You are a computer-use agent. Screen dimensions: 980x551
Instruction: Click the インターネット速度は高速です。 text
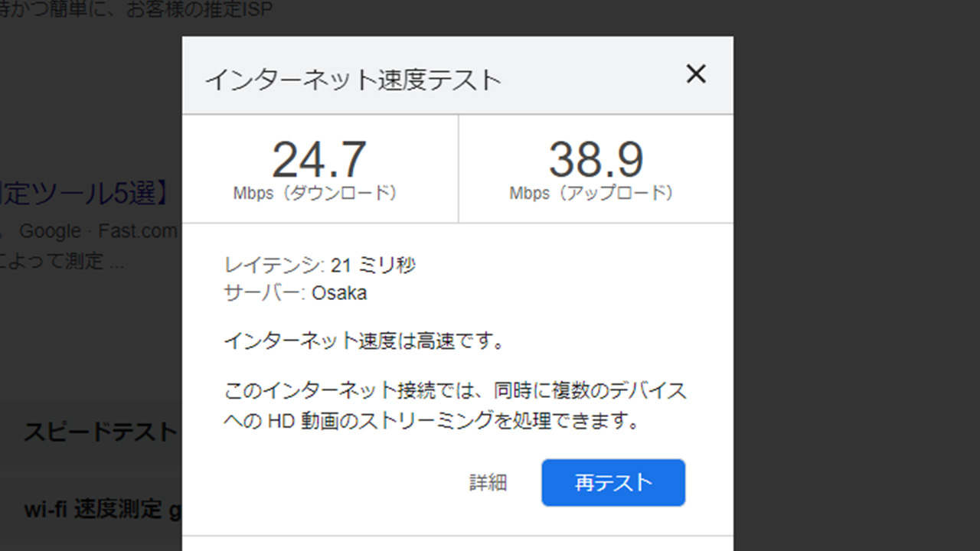point(364,341)
